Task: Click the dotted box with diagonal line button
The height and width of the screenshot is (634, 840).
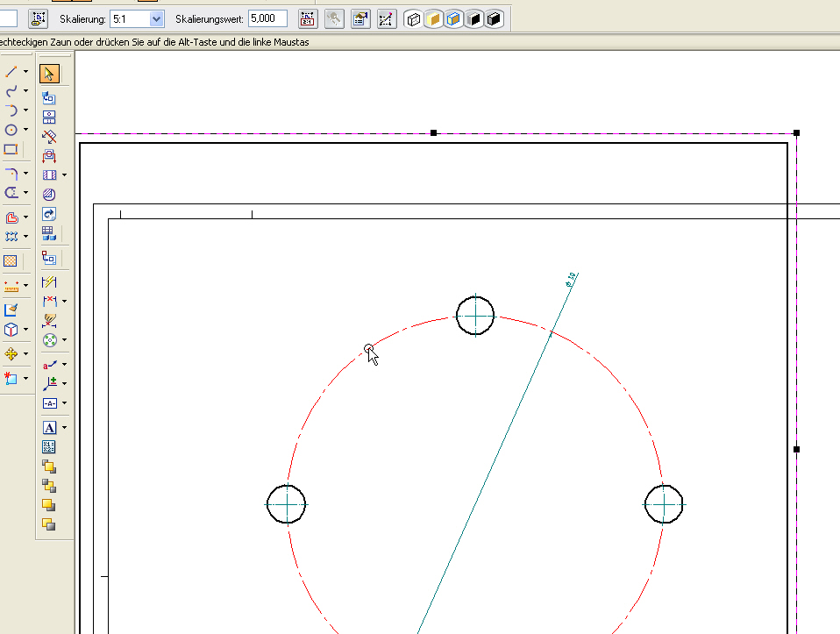Action: pyautogui.click(x=387, y=19)
